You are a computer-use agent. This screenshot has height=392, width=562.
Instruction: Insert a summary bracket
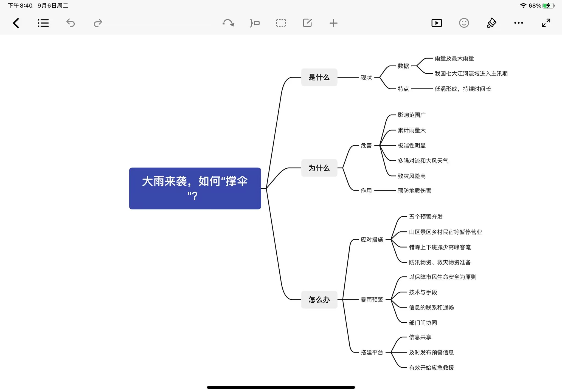pyautogui.click(x=255, y=23)
